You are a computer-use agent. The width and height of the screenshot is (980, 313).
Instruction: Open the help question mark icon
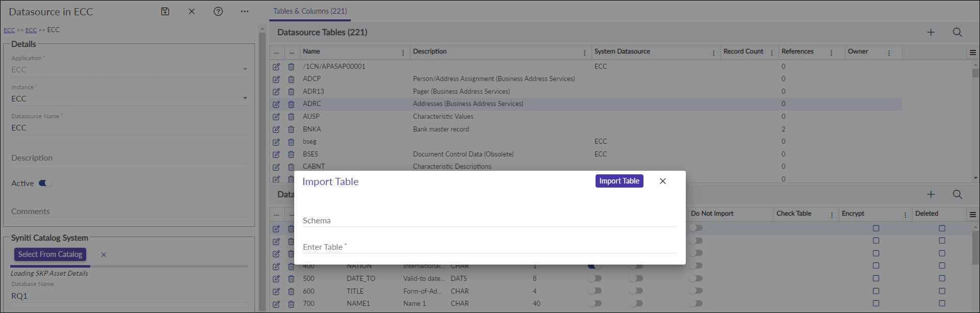pyautogui.click(x=218, y=11)
